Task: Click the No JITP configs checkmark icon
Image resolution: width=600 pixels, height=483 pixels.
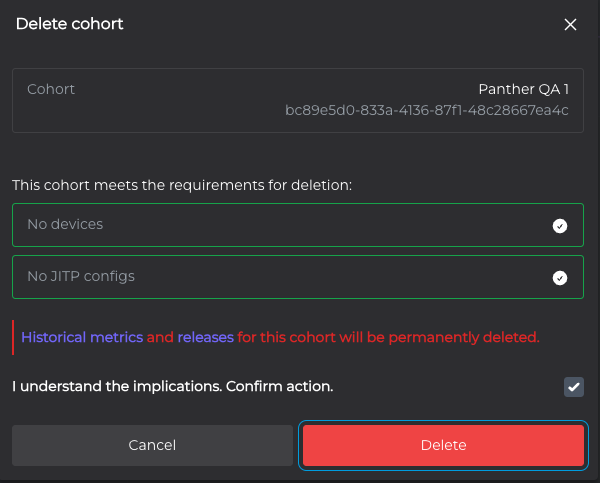Action: (560, 278)
